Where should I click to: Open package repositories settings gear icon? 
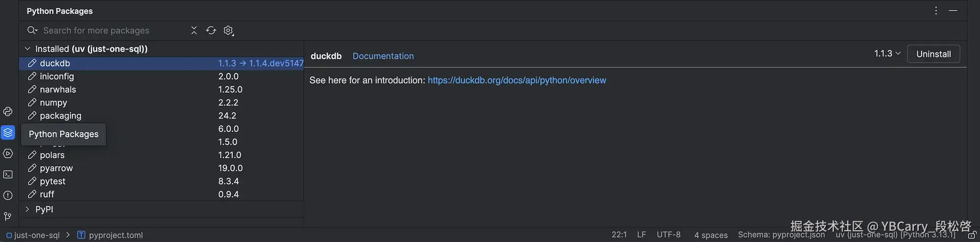(228, 30)
